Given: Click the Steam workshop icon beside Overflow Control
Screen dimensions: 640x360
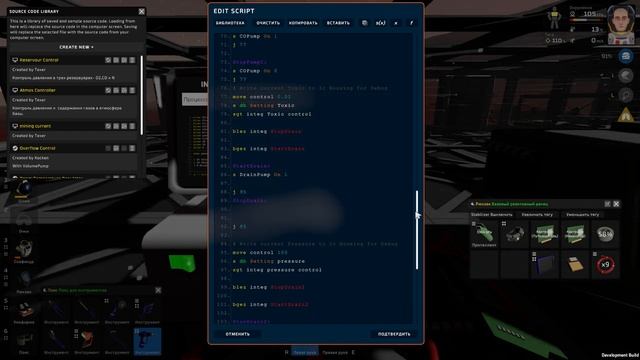Looking at the screenshot, I should point(15,148).
